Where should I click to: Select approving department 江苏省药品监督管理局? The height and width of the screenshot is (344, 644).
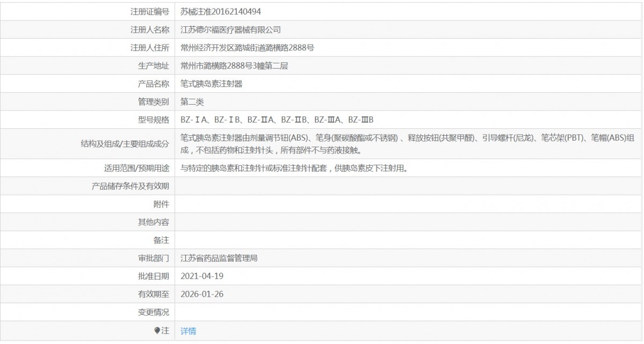coord(219,258)
